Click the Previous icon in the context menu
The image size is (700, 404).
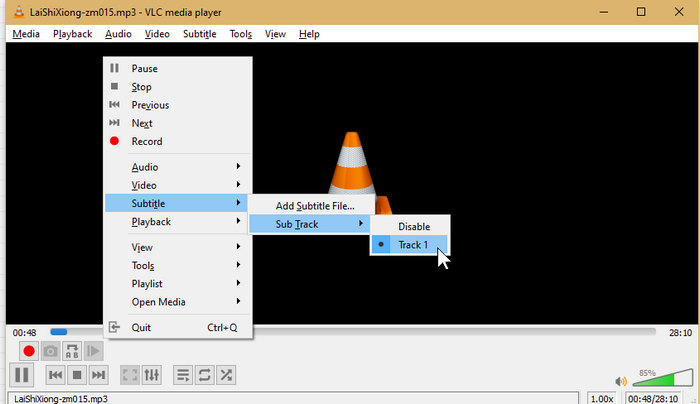pos(114,104)
